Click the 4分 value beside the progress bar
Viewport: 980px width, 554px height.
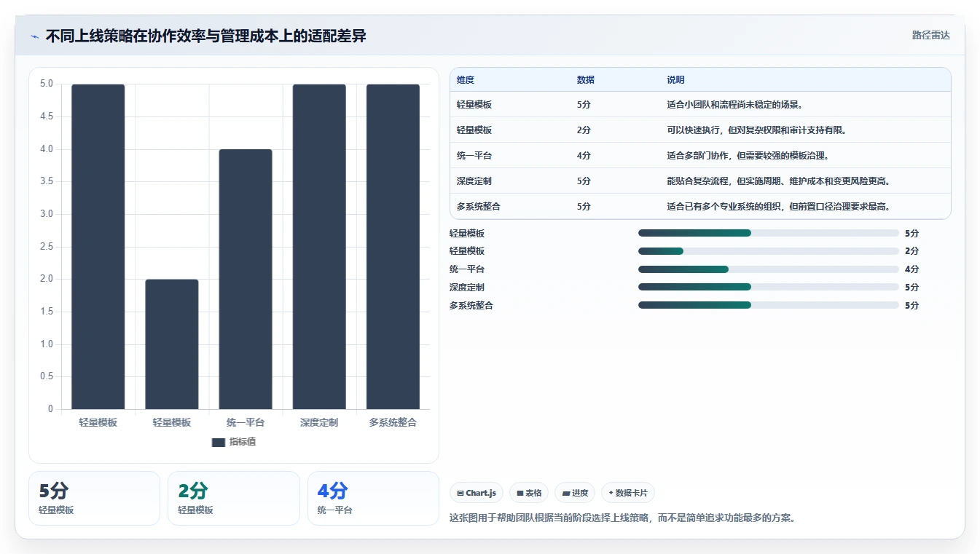tap(912, 269)
